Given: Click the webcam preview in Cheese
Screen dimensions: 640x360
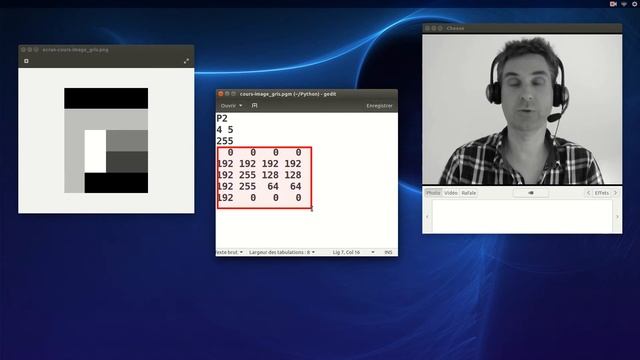Looking at the screenshot, I should pyautogui.click(x=522, y=109).
